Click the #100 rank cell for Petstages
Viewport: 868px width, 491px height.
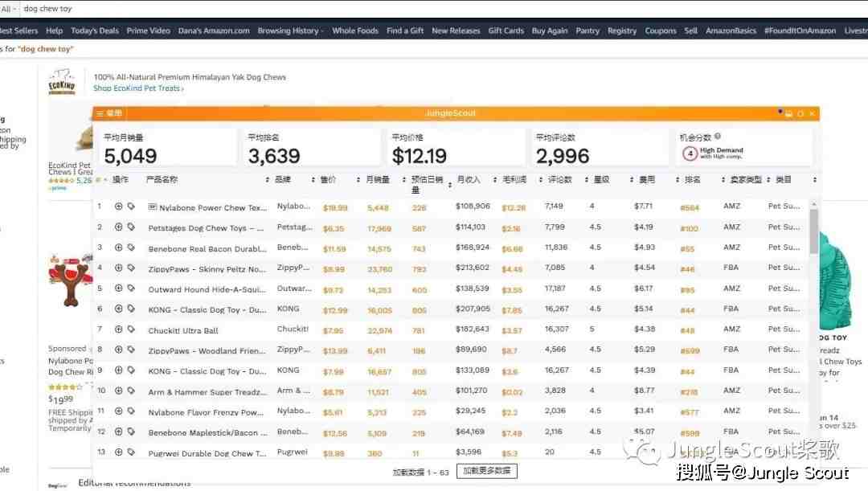tap(690, 228)
